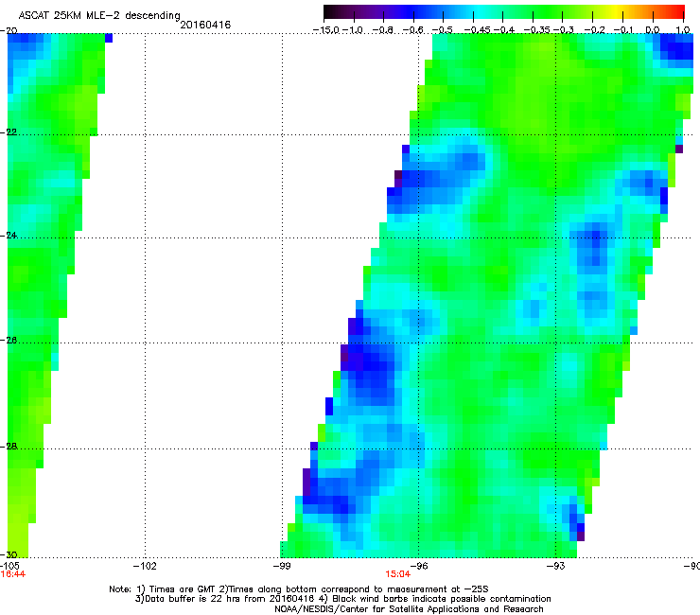Select the -0.4 color scale label
700x615 pixels.
503,30
